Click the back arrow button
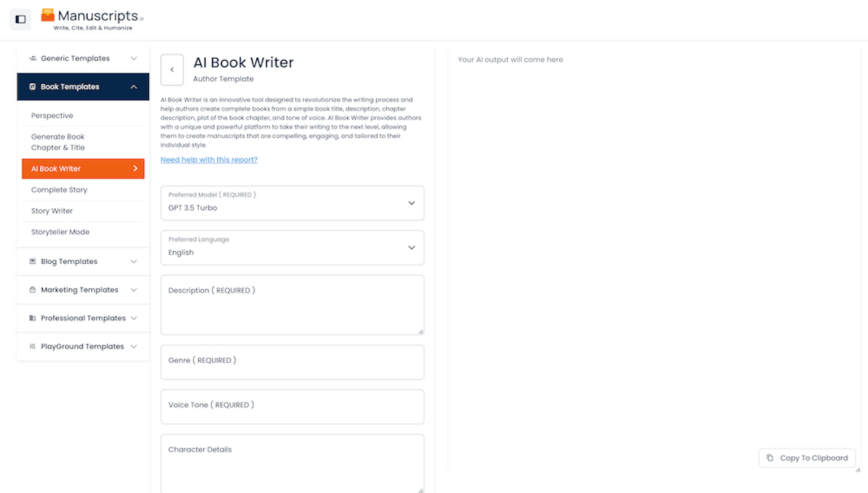 [172, 69]
